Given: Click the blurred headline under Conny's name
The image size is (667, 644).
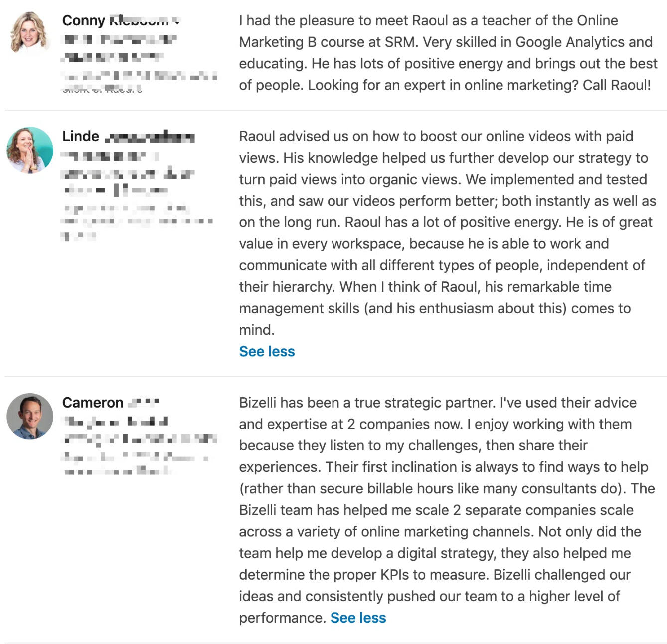Looking at the screenshot, I should (119, 48).
